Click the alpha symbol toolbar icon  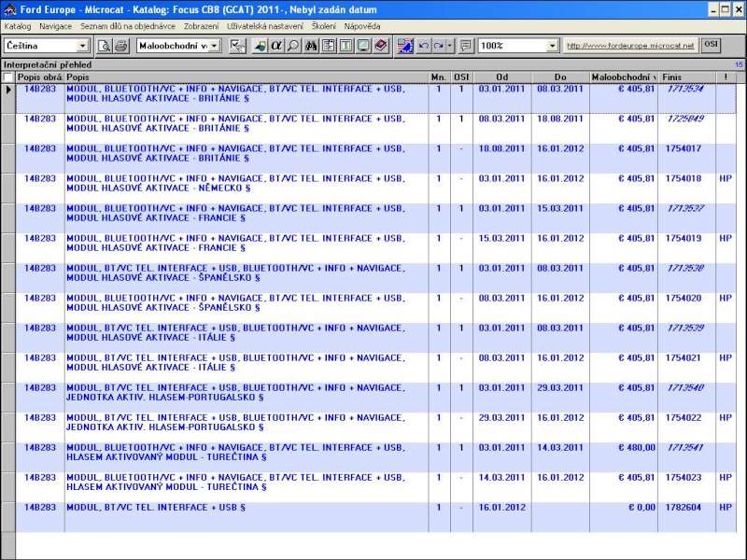276,46
